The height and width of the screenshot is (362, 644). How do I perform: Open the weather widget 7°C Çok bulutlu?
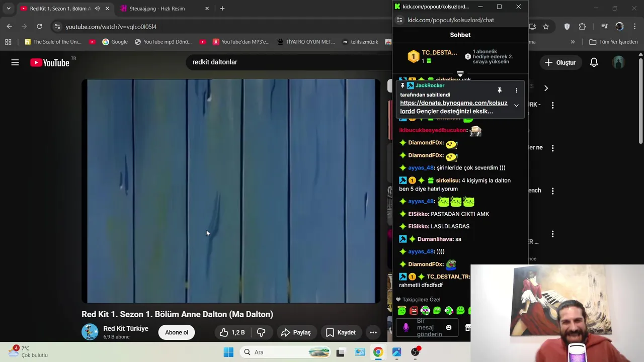(x=29, y=351)
